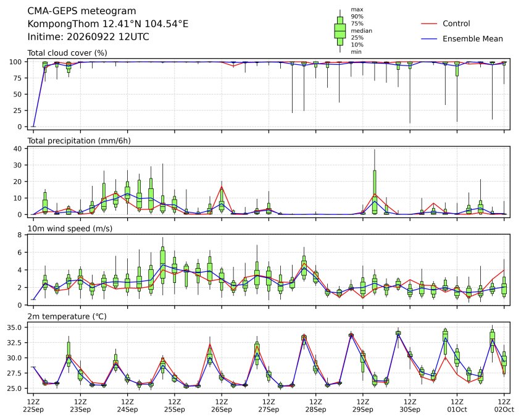521x420 pixels.
Task: Click the Total precipitation panel title
Action: (x=79, y=141)
